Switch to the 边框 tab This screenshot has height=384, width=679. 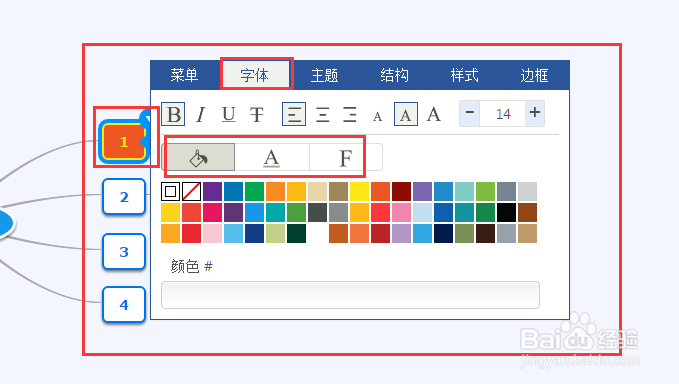pyautogui.click(x=534, y=75)
